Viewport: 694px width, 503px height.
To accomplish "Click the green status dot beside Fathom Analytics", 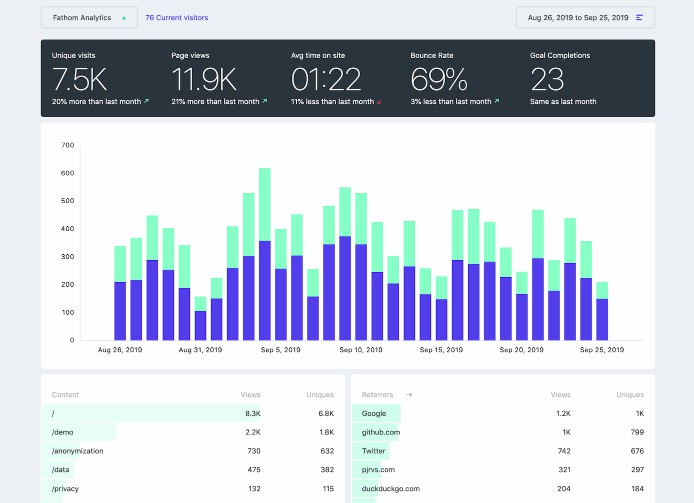I will coord(124,18).
